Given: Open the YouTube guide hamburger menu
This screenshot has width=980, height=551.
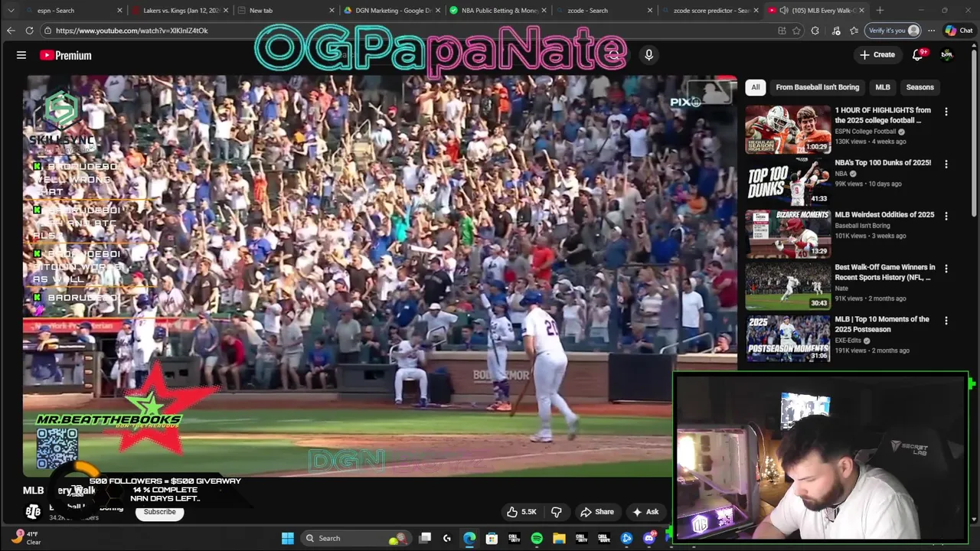Looking at the screenshot, I should pos(21,55).
